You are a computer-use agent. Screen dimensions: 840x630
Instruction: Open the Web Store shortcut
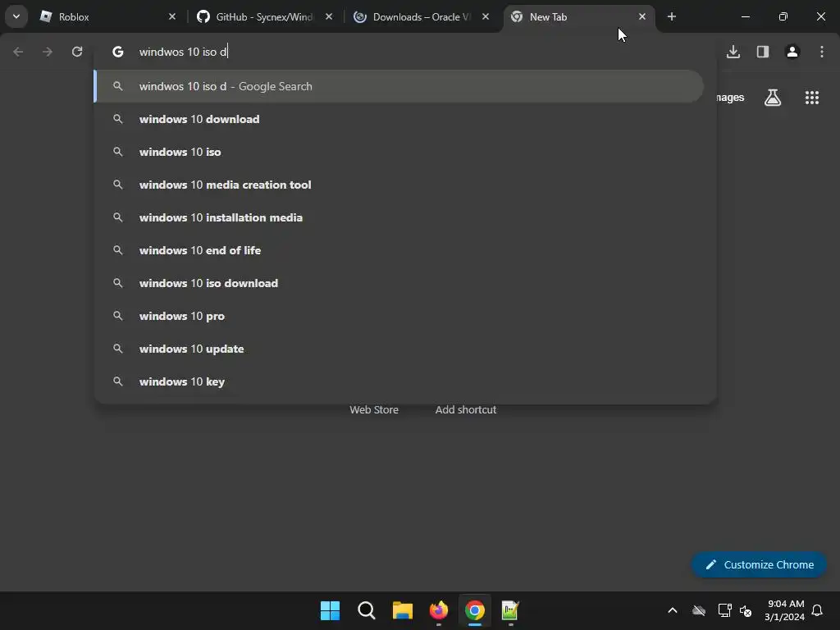[374, 410]
